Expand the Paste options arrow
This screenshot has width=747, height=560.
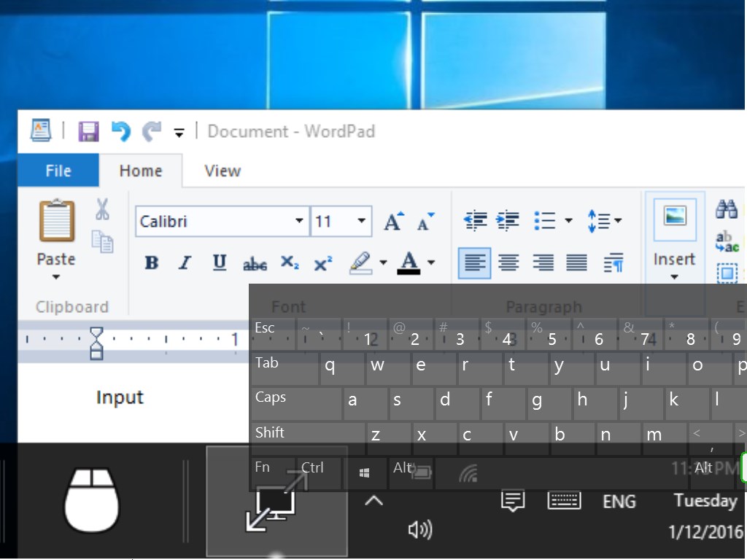[55, 276]
